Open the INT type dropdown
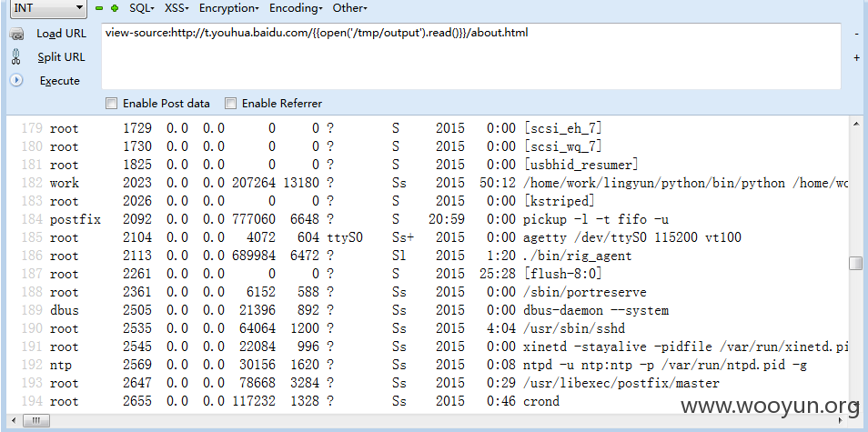The height and width of the screenshot is (432, 868). (x=49, y=8)
